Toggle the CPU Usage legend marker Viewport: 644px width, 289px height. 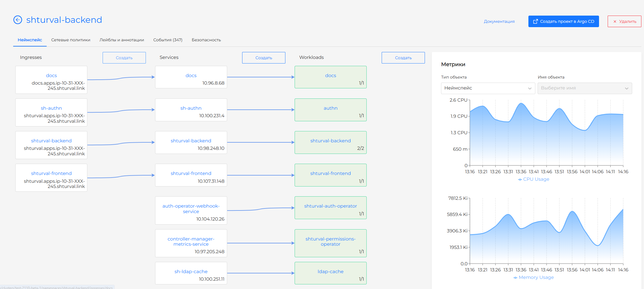click(x=520, y=179)
